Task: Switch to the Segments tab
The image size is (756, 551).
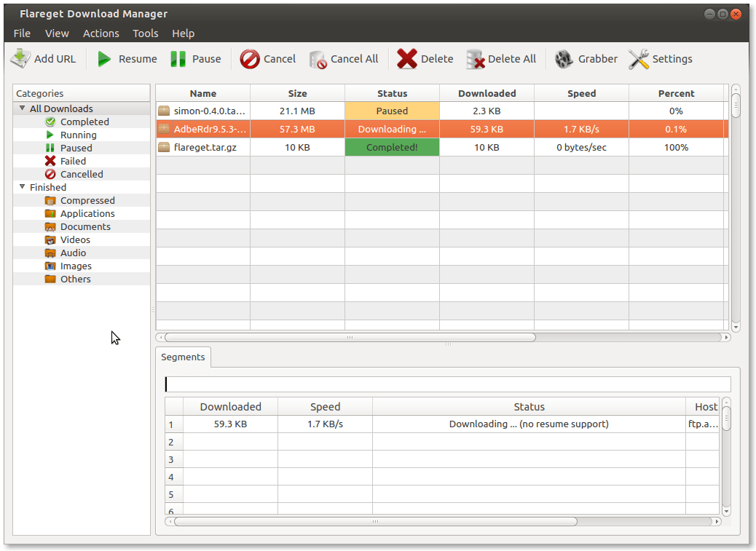Action: [x=183, y=357]
